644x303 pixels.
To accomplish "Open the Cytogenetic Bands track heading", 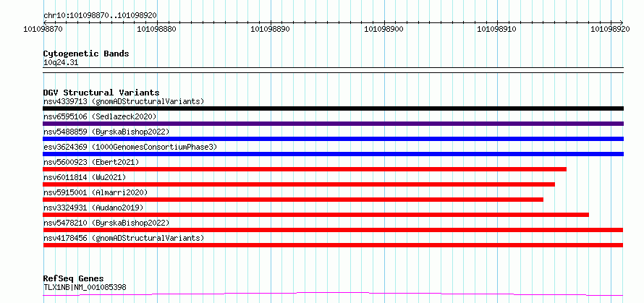I will 86,54.
